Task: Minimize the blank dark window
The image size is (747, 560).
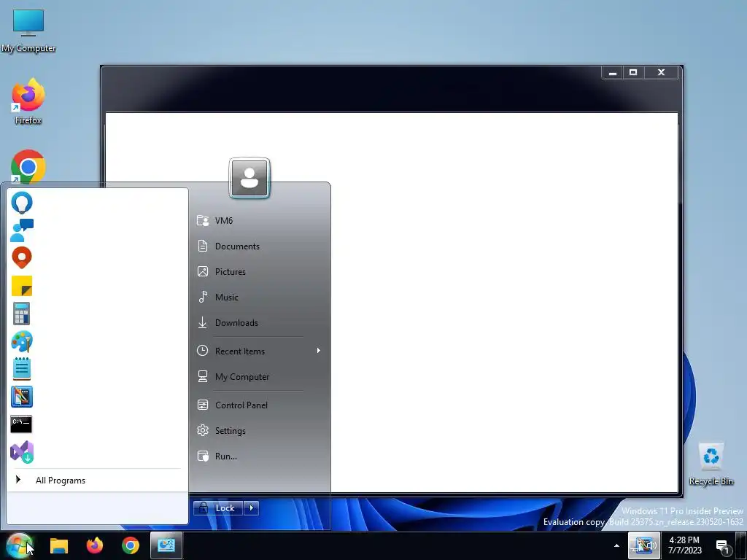Action: click(x=613, y=72)
